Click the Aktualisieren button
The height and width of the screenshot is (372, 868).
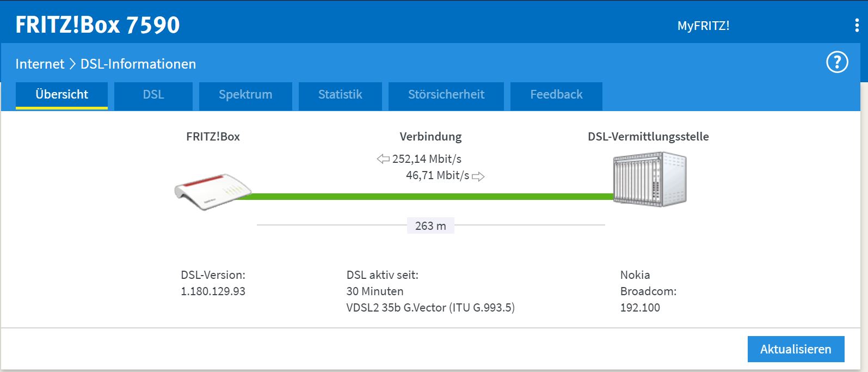796,349
